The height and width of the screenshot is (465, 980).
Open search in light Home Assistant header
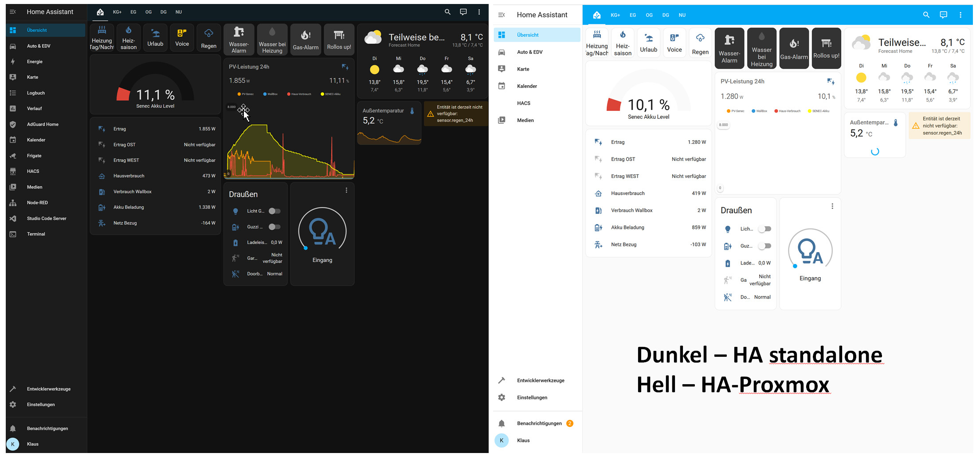pos(926,15)
